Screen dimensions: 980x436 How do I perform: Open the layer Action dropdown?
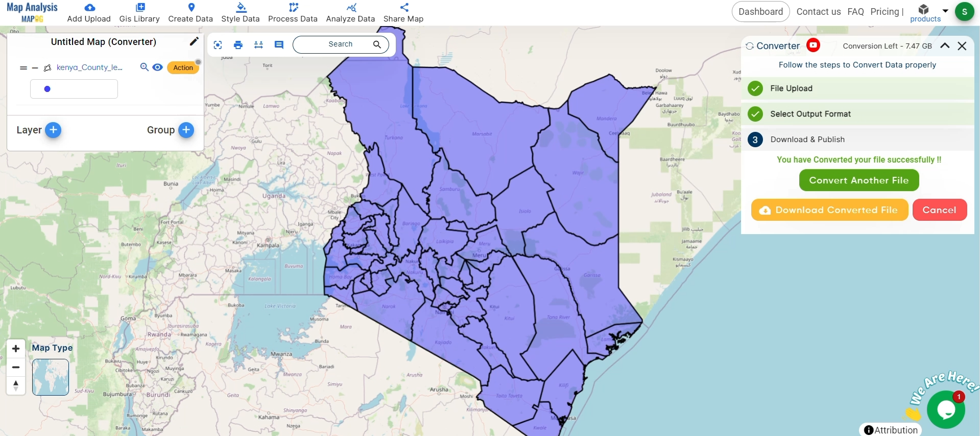pyautogui.click(x=183, y=67)
